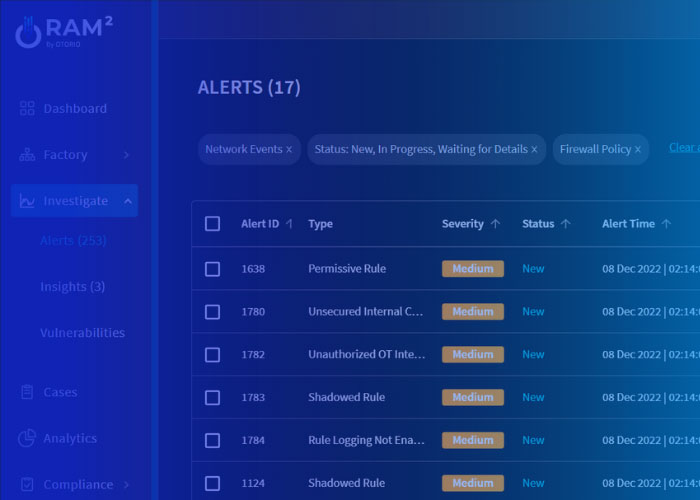
Task: Sort by Severity arrow
Action: point(495,224)
